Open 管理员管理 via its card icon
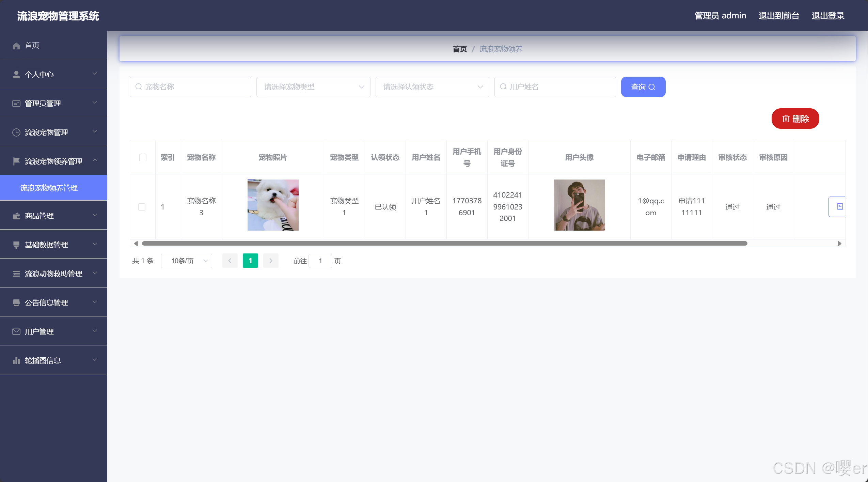Image resolution: width=868 pixels, height=482 pixels. click(x=16, y=103)
